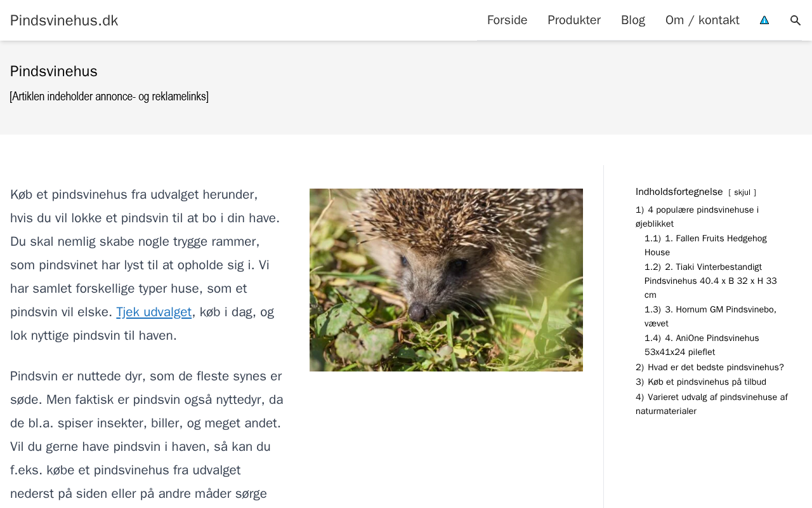The image size is (812, 508).
Task: Toggle table of contents with 'skjul'
Action: pos(742,192)
